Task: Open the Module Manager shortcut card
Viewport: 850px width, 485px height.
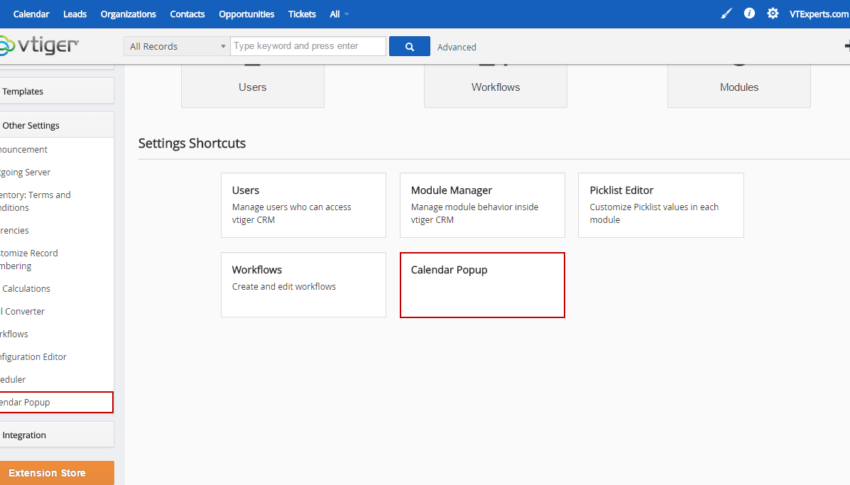Action: [x=482, y=205]
